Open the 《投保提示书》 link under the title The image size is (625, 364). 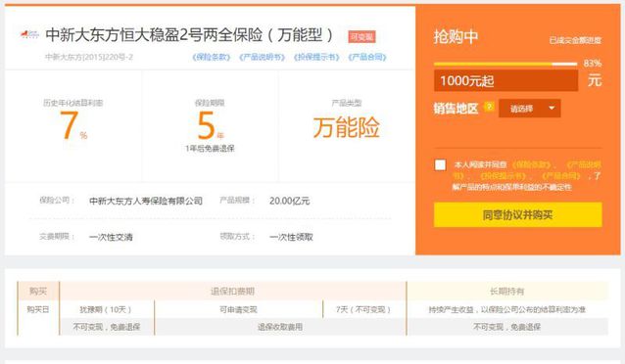[316, 58]
